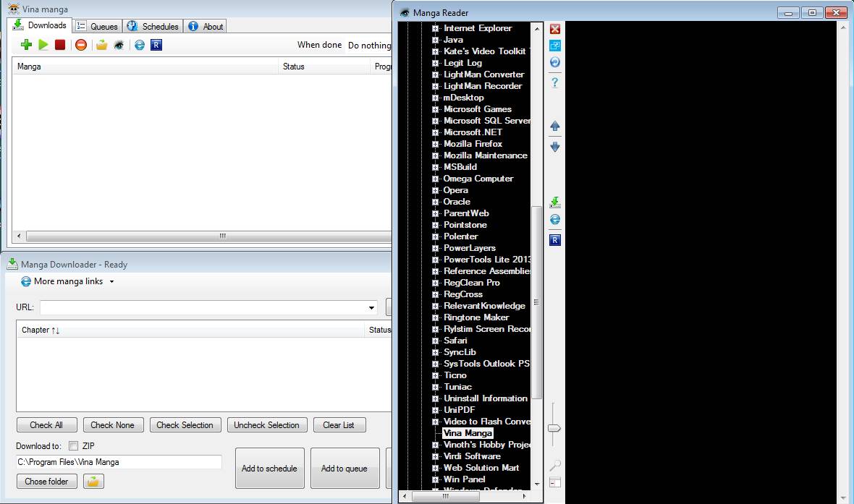Screen dimensions: 854x504
Task: Click the blue window-switch icon in Manga Reader sidebar
Action: click(x=555, y=45)
